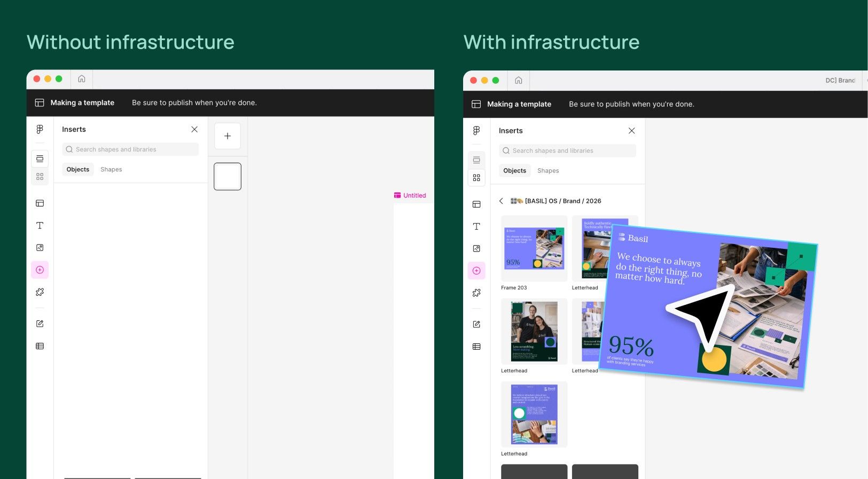Focus the search field in the left window

(130, 150)
